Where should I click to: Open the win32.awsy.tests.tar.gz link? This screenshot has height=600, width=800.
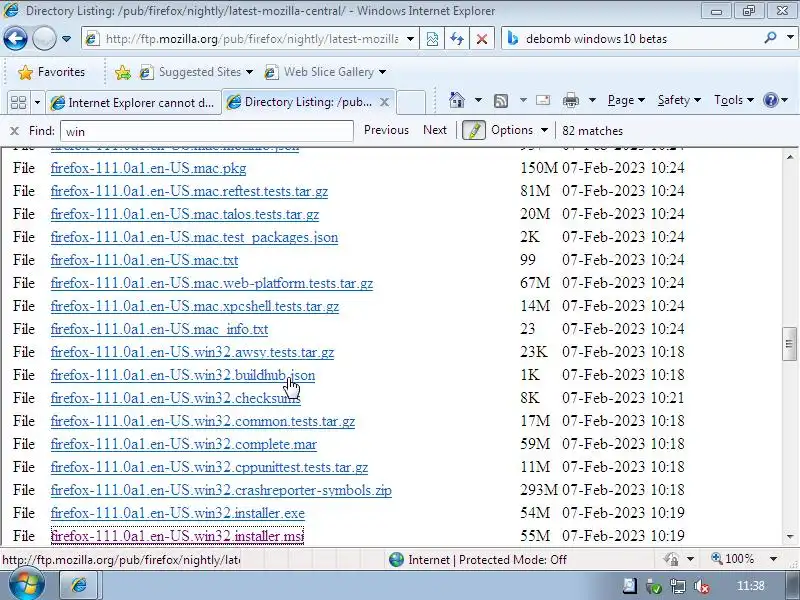pyautogui.click(x=192, y=352)
